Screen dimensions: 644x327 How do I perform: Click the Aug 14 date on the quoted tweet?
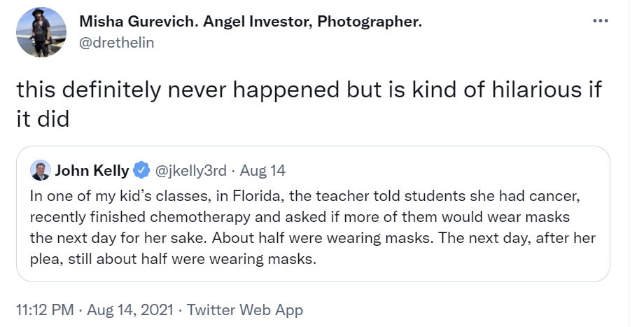pos(262,171)
